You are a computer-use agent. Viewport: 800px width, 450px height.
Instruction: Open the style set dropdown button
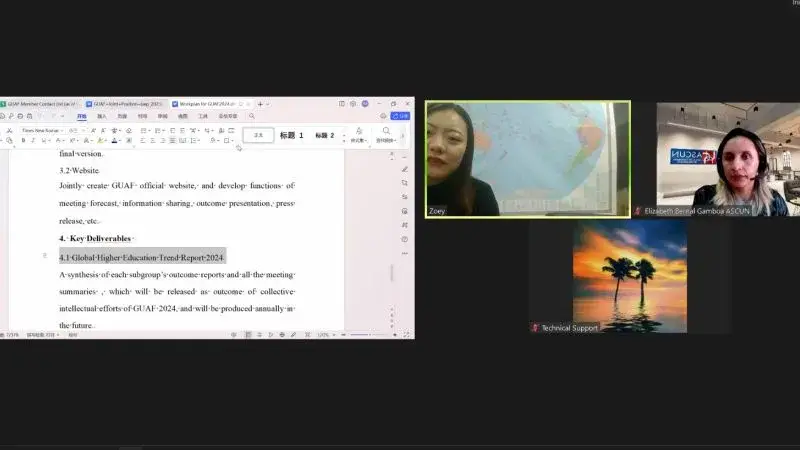pyautogui.click(x=359, y=135)
